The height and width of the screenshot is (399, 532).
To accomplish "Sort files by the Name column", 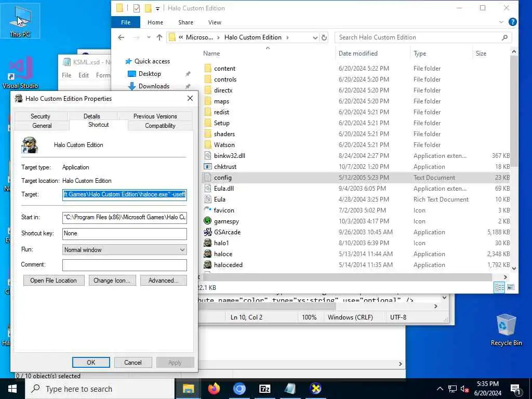I will point(211,54).
